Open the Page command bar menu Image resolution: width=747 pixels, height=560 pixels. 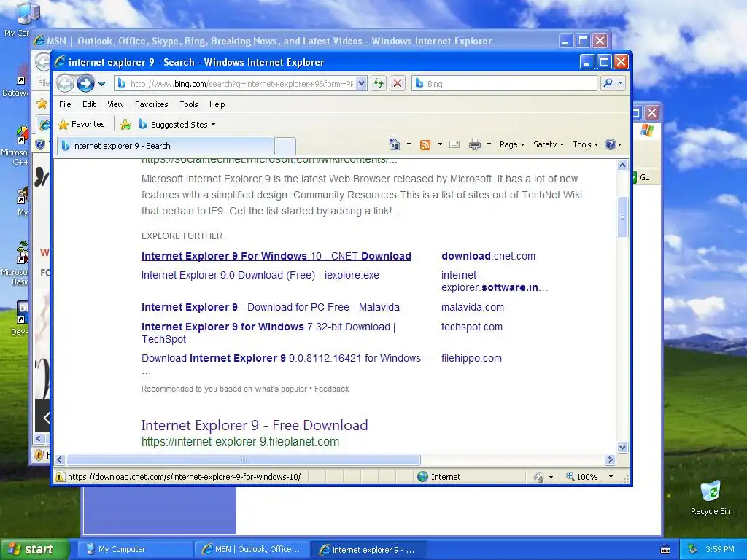point(511,144)
